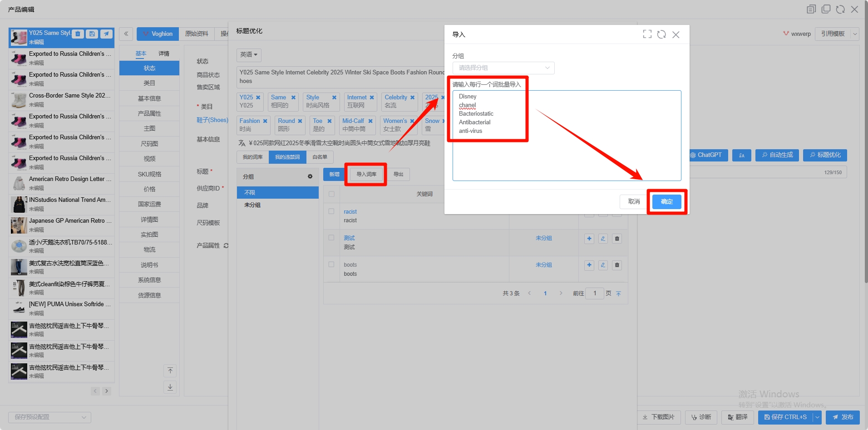Screen dimensions: 868x430
Task: Click the 取消 cancel button
Action: 634,202
